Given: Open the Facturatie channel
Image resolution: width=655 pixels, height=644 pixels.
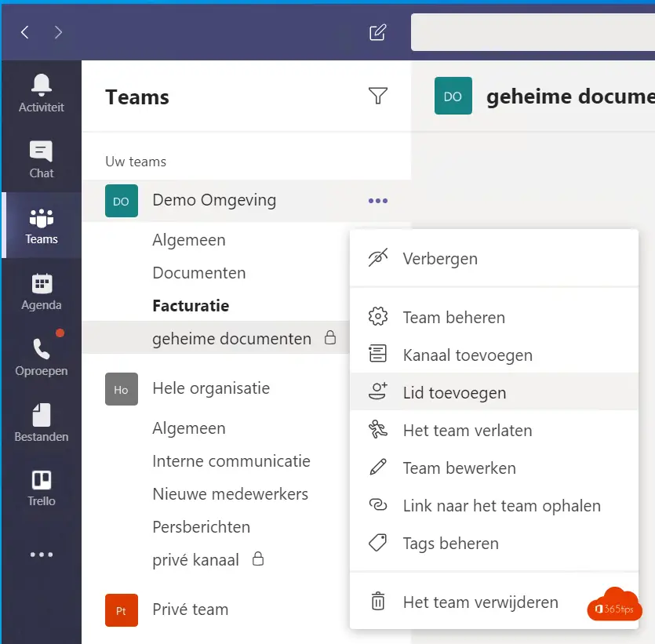Looking at the screenshot, I should coord(191,306).
